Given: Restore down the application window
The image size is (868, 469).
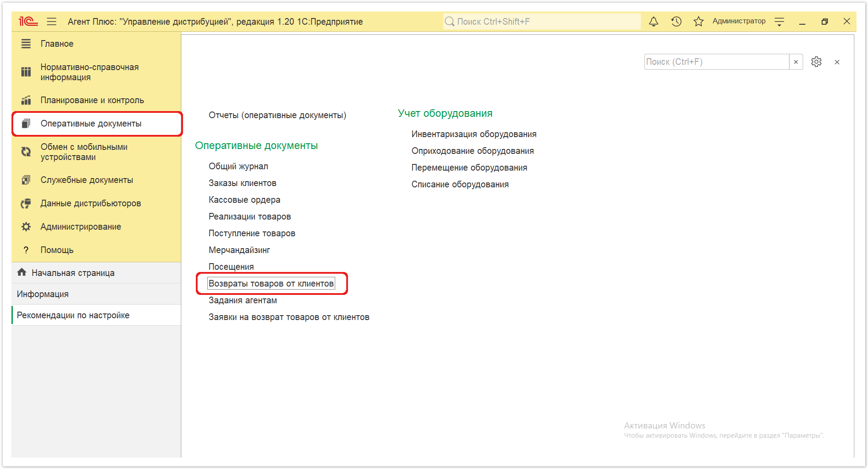Looking at the screenshot, I should coord(824,21).
